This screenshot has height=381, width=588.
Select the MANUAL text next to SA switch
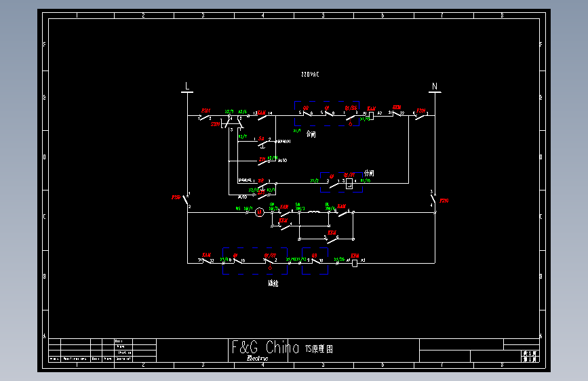click(284, 142)
